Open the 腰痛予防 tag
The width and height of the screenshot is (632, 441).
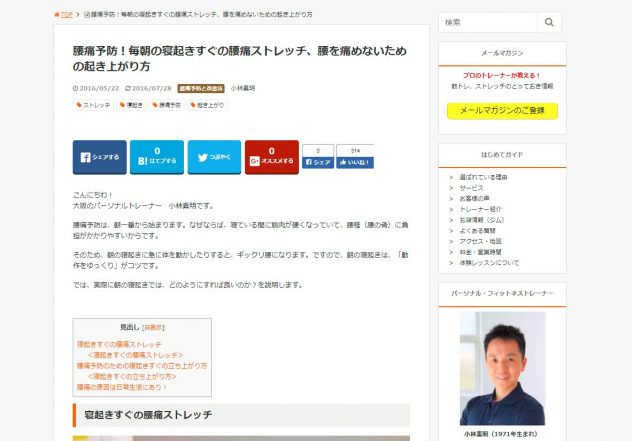166,105
